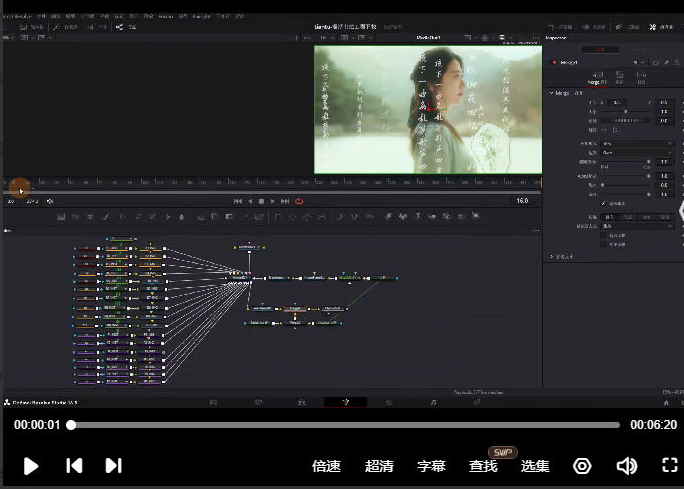Skip to the previous video
The width and height of the screenshot is (684, 489).
(x=74, y=466)
